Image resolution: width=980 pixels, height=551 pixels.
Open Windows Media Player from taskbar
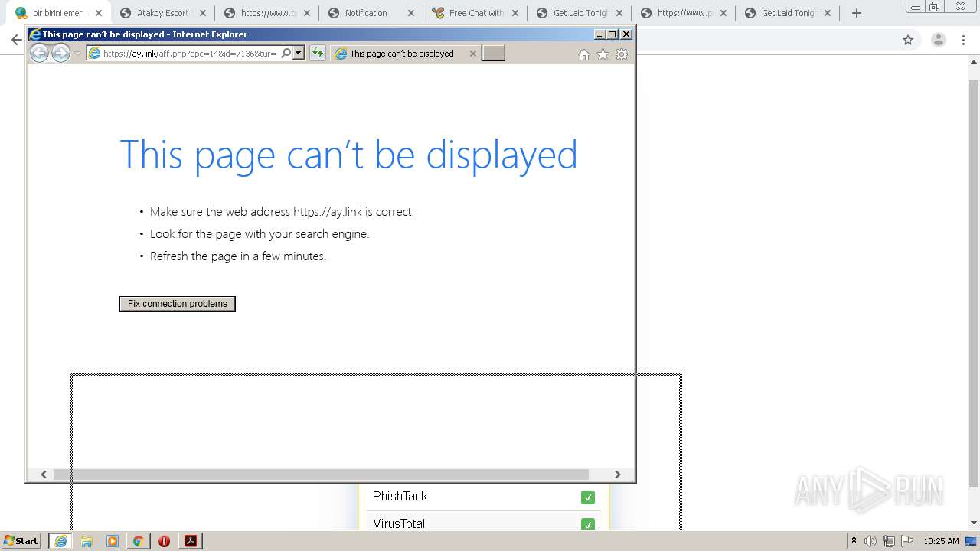[113, 541]
